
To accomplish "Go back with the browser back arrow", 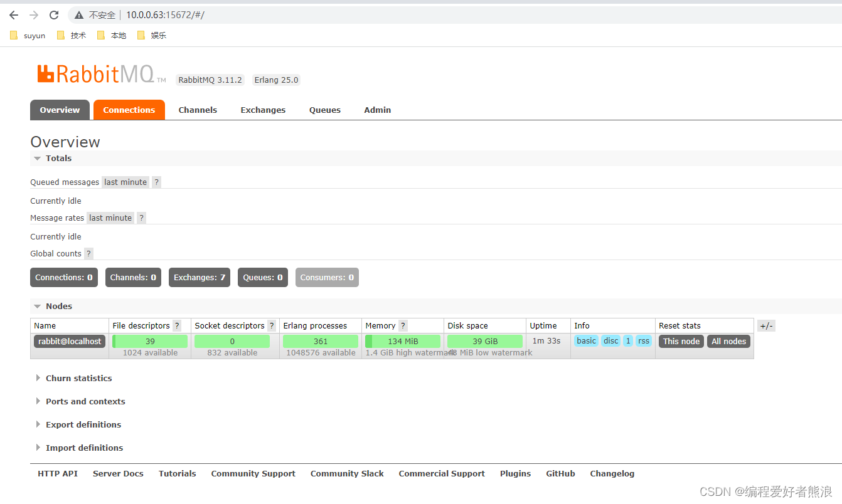I will pos(14,15).
